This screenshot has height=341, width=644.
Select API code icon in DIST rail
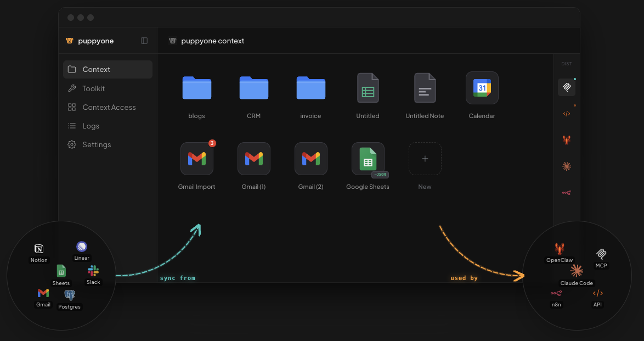pos(566,114)
